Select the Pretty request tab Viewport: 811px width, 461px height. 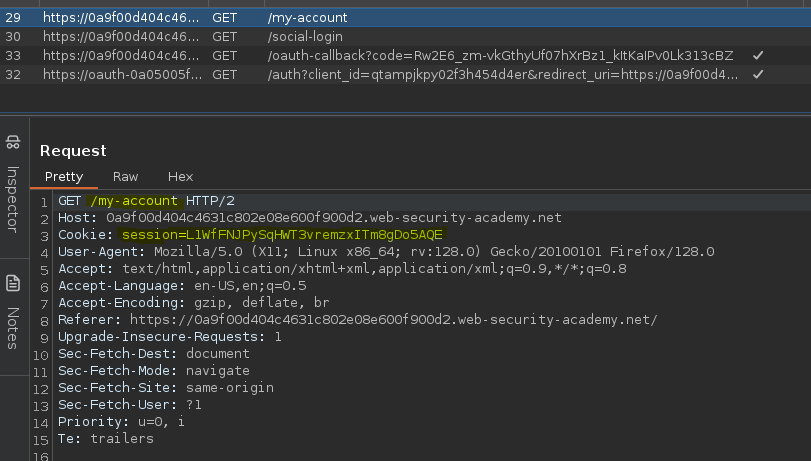point(64,177)
